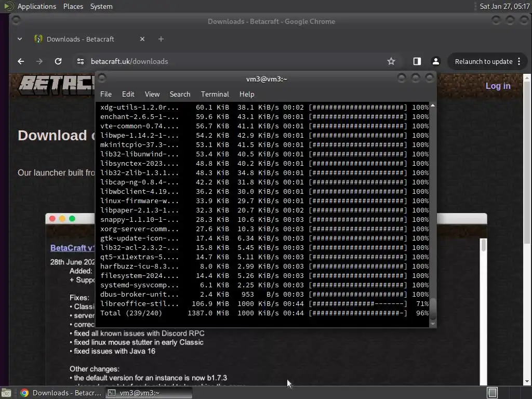This screenshot has width=532, height=399.
Task: Open the Terminal menu
Action: 215,95
